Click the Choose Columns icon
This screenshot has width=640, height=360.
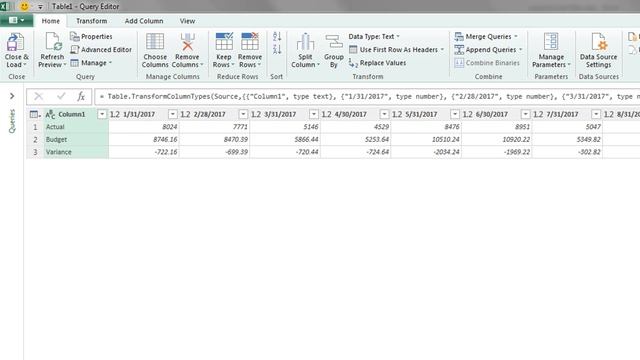[x=155, y=42]
